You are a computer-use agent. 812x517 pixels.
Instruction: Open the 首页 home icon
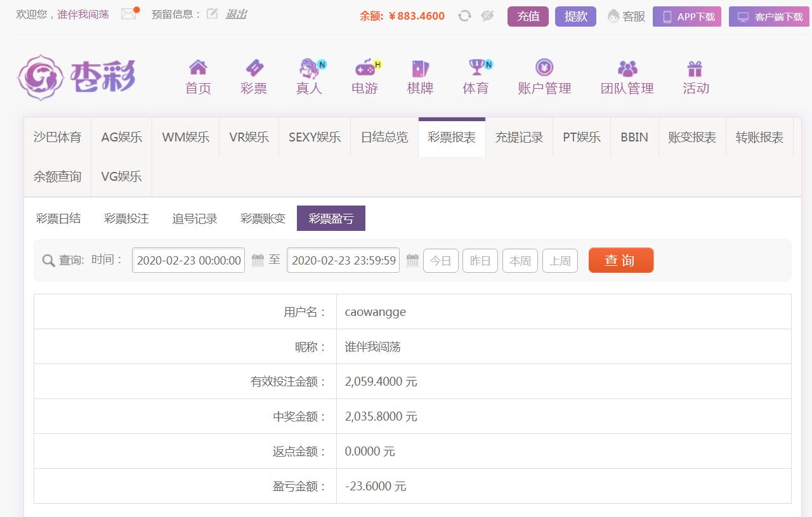pos(198,67)
